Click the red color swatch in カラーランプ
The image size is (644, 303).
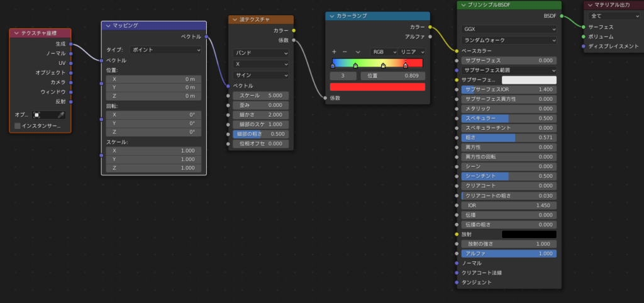click(377, 87)
